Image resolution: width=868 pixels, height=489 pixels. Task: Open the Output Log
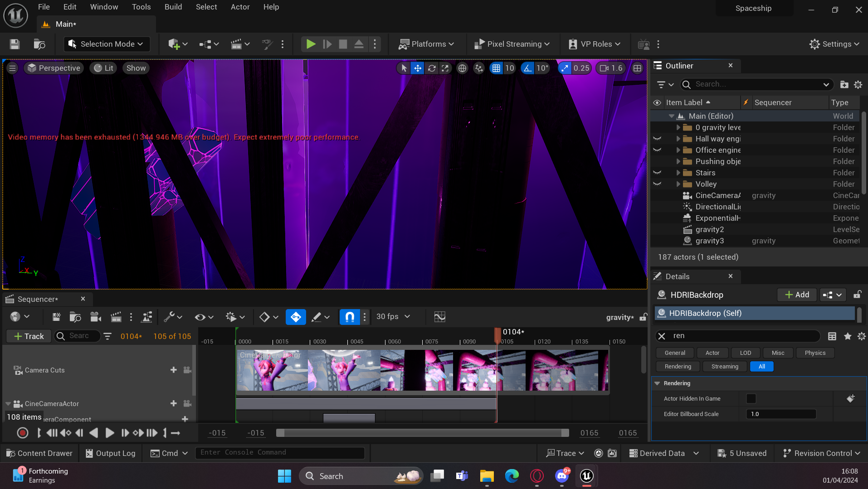coord(111,453)
